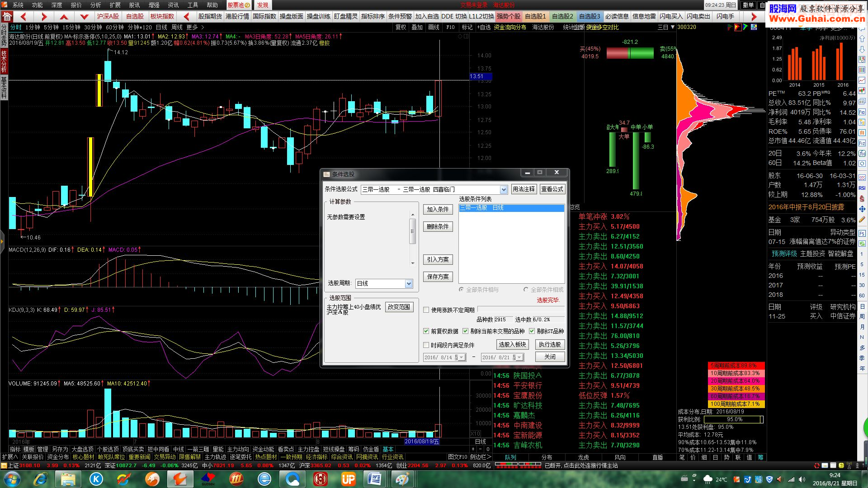
Task: Click 选股入板块 button
Action: click(512, 345)
